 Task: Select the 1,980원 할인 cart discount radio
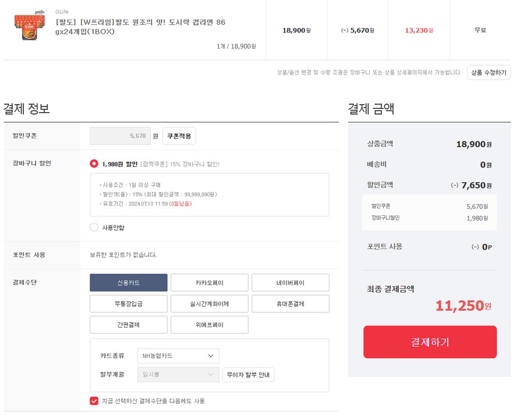click(x=94, y=163)
